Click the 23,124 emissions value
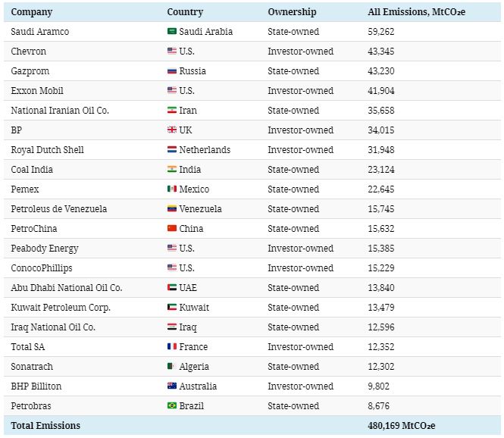 coord(381,169)
